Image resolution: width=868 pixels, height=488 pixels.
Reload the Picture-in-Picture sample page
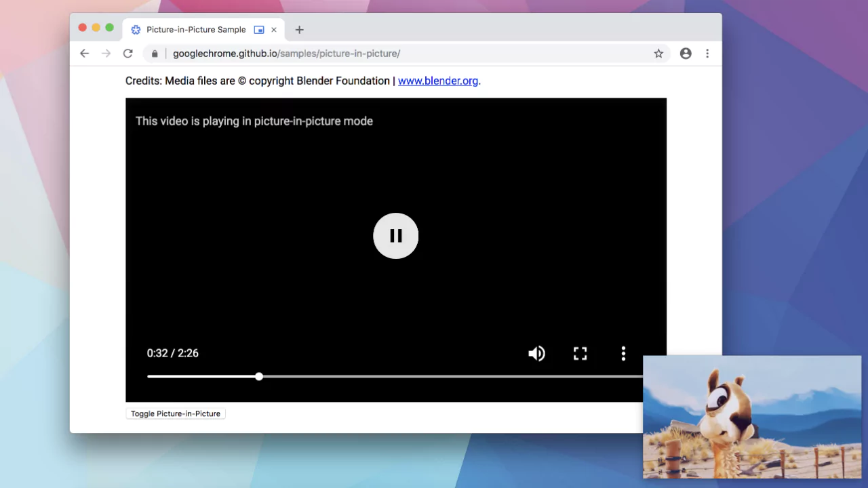click(x=127, y=54)
